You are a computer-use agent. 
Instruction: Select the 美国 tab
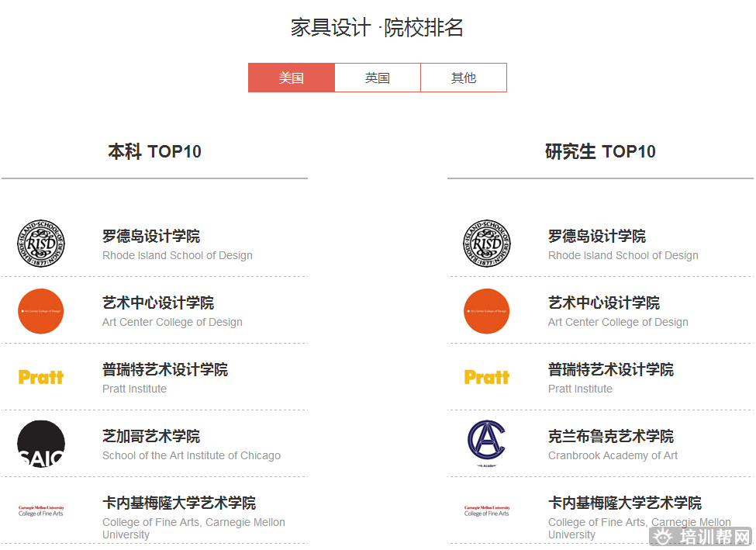(x=292, y=78)
